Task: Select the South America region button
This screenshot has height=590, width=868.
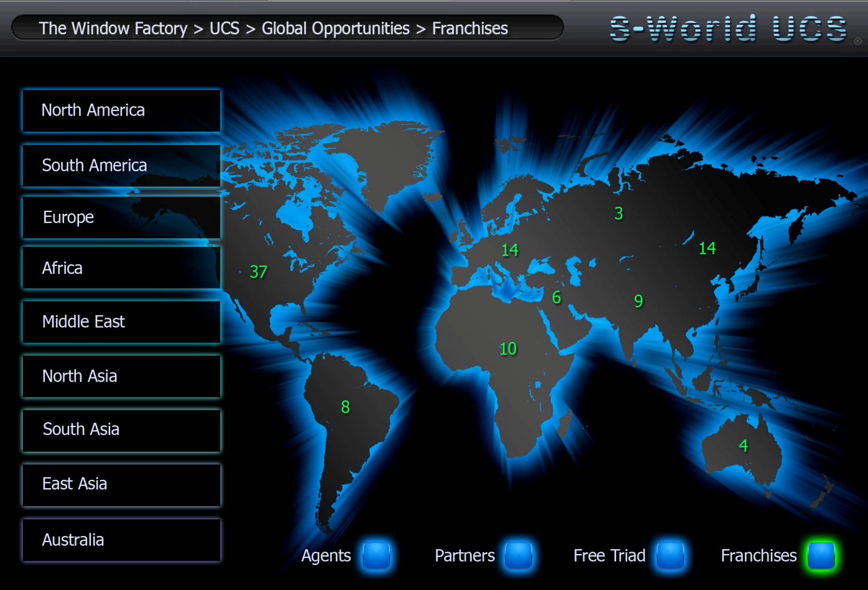Action: point(122,165)
